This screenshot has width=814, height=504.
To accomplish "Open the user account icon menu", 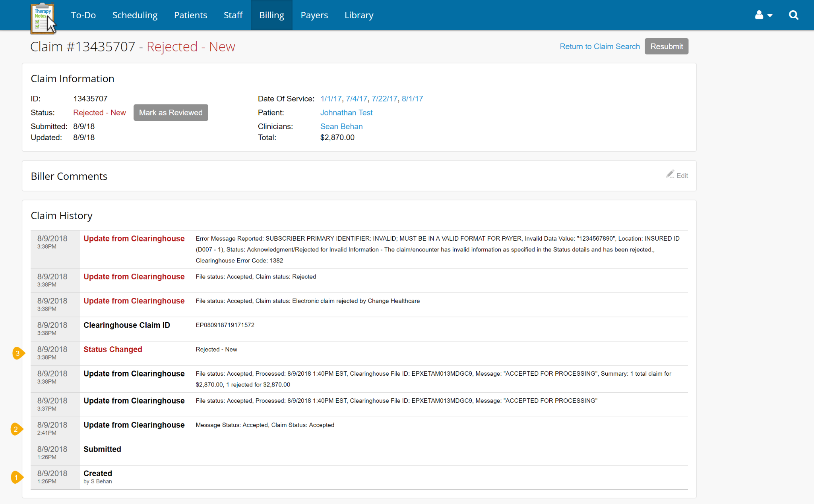I will click(x=763, y=15).
